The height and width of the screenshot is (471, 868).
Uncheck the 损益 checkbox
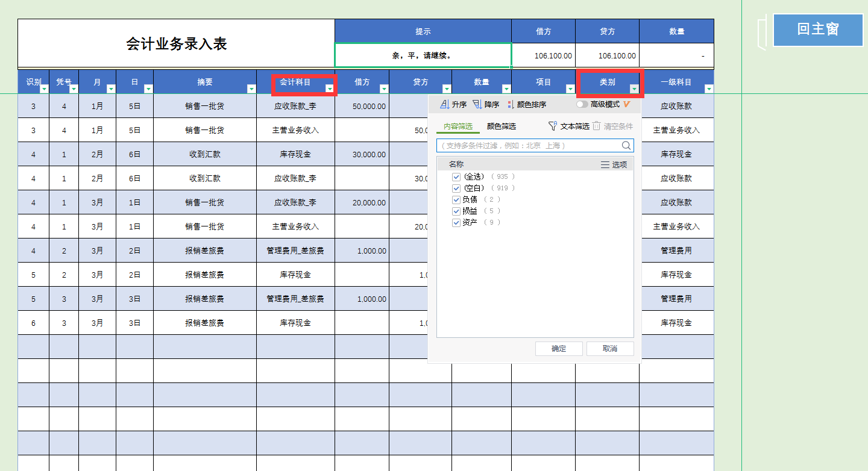[x=456, y=211]
